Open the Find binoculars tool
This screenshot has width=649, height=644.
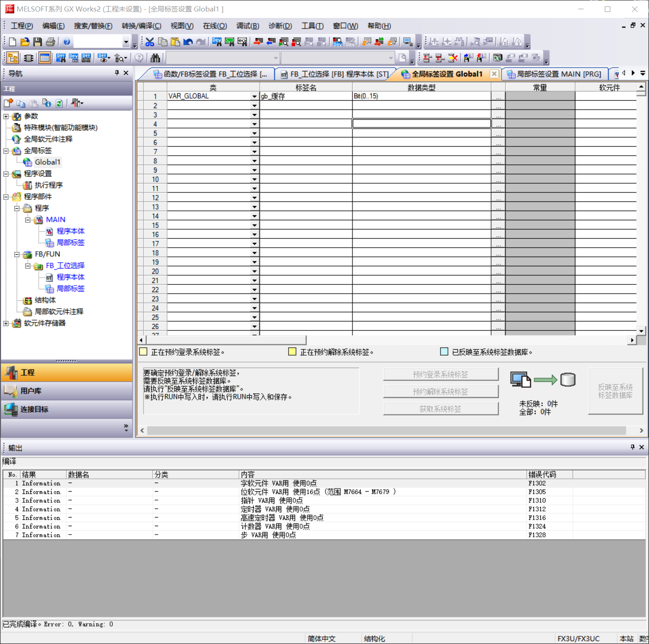(x=155, y=58)
